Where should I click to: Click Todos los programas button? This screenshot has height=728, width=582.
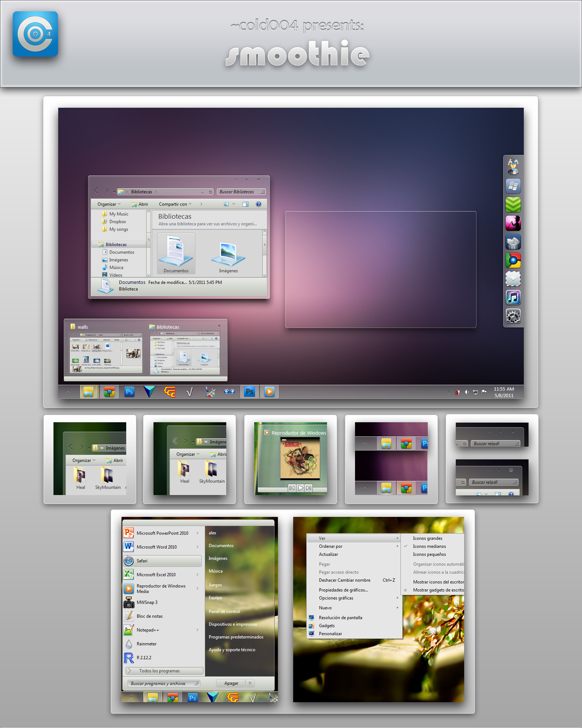pyautogui.click(x=164, y=671)
